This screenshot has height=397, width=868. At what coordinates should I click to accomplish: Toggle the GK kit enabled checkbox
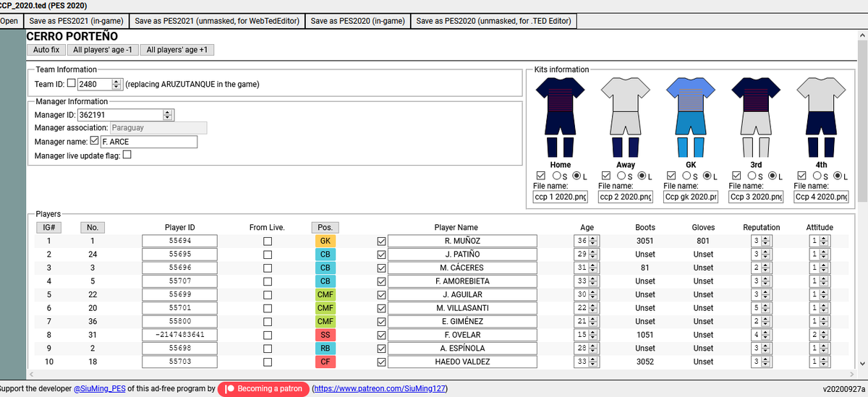671,176
